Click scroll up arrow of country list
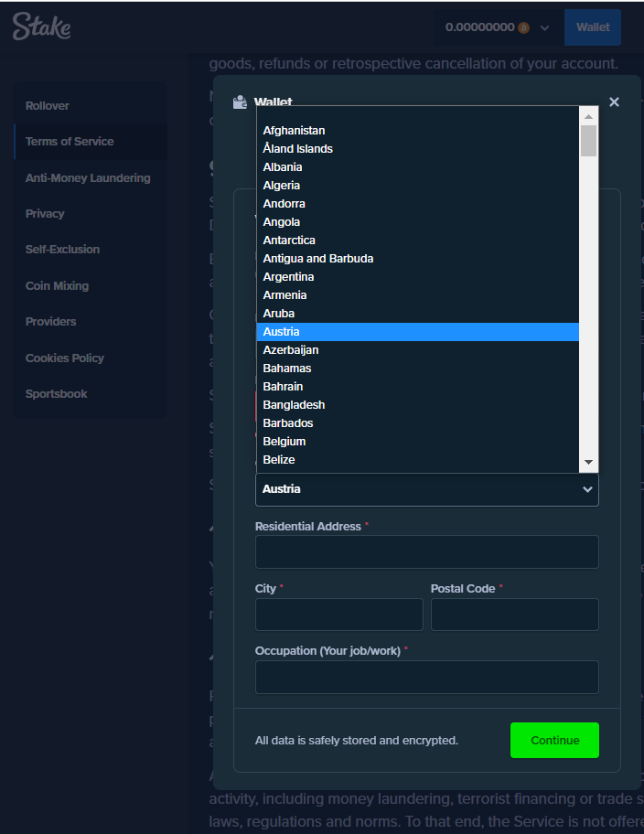644x834 pixels. [589, 116]
